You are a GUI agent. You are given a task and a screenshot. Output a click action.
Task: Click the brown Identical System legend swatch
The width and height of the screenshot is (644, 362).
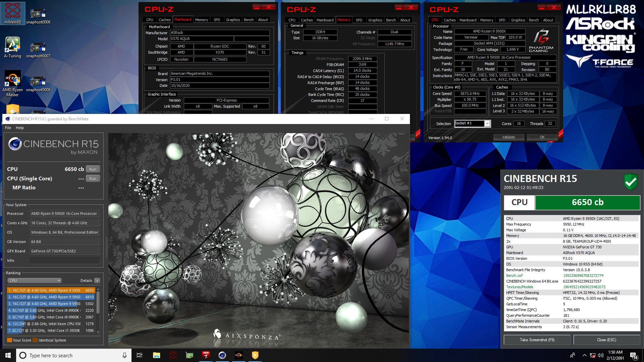pyautogui.click(x=35, y=340)
